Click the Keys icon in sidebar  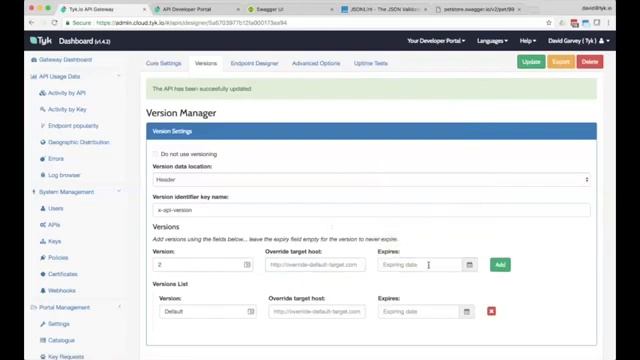pyautogui.click(x=42, y=241)
